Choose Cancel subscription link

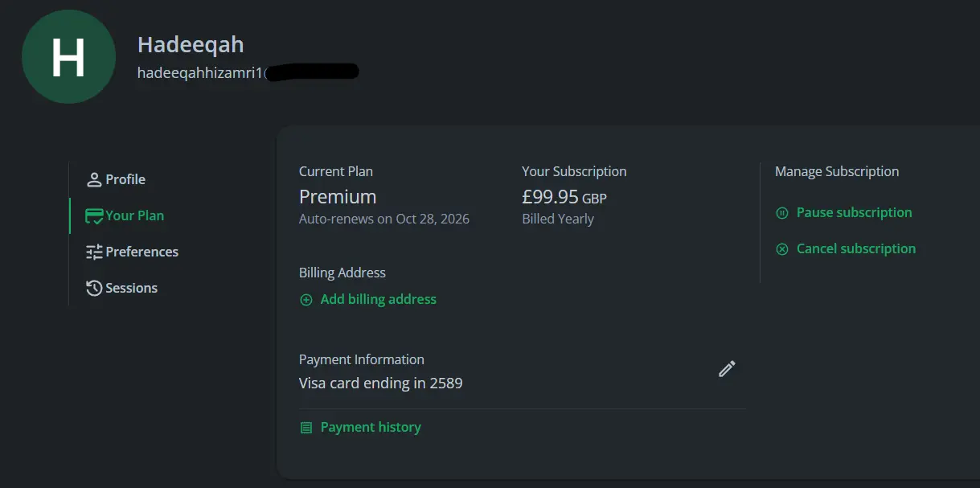click(x=855, y=248)
